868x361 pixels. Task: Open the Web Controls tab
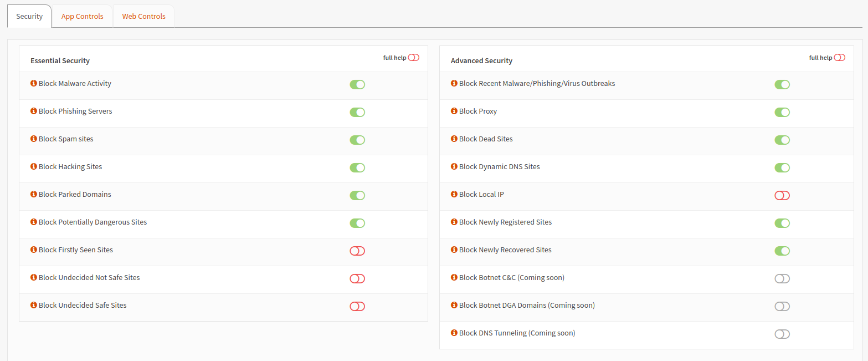coord(143,16)
